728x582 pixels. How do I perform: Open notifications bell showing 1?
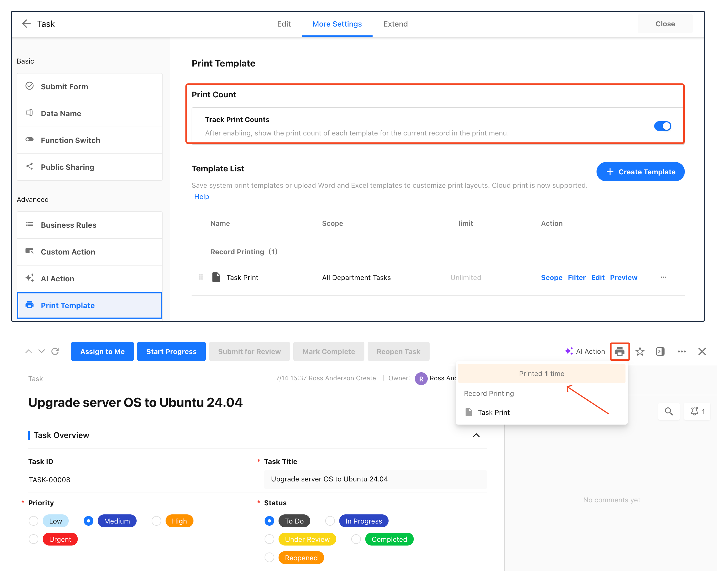(x=697, y=411)
